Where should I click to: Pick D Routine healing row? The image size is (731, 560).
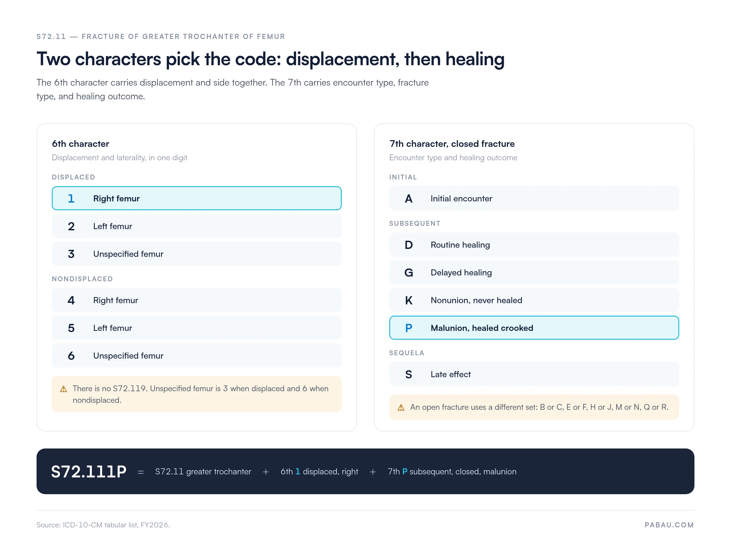click(x=534, y=245)
